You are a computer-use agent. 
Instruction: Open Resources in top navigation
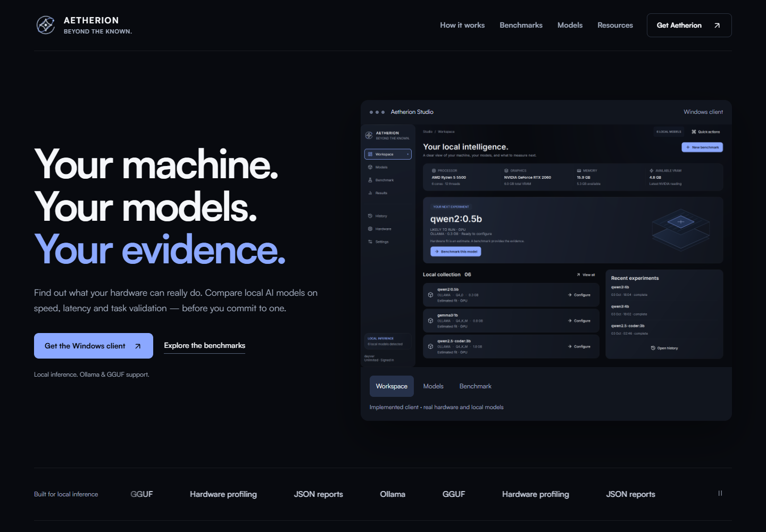pos(615,25)
